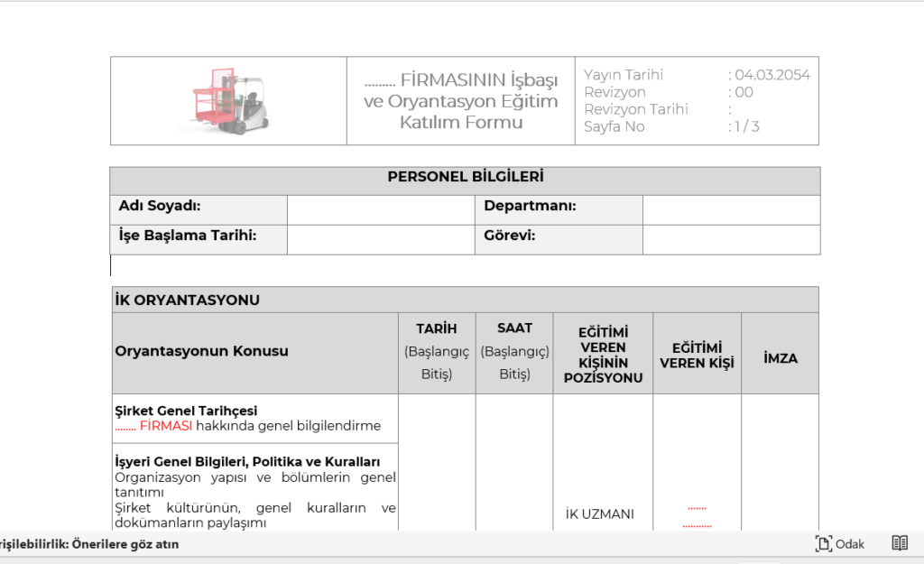Click 'EĞİTİMİ VEREN KİŞİNİN POZİSYONU' header
The width and height of the screenshot is (924, 564).
603,355
